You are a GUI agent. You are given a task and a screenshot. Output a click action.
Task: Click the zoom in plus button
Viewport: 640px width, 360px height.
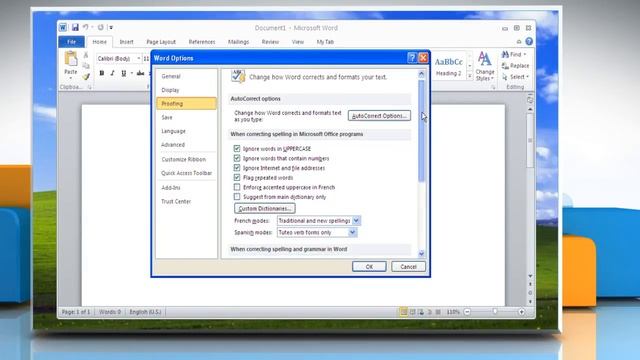[521, 312]
